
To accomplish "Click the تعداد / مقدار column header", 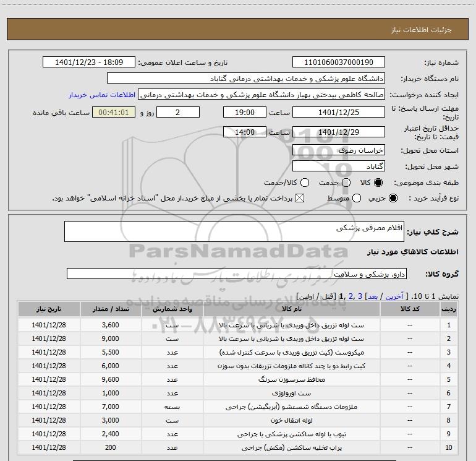I will point(111,309).
